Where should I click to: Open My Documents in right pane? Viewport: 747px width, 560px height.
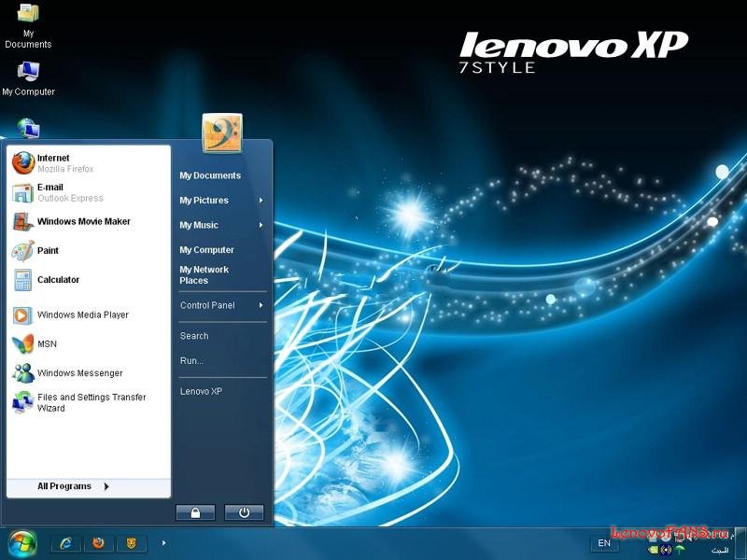click(210, 175)
